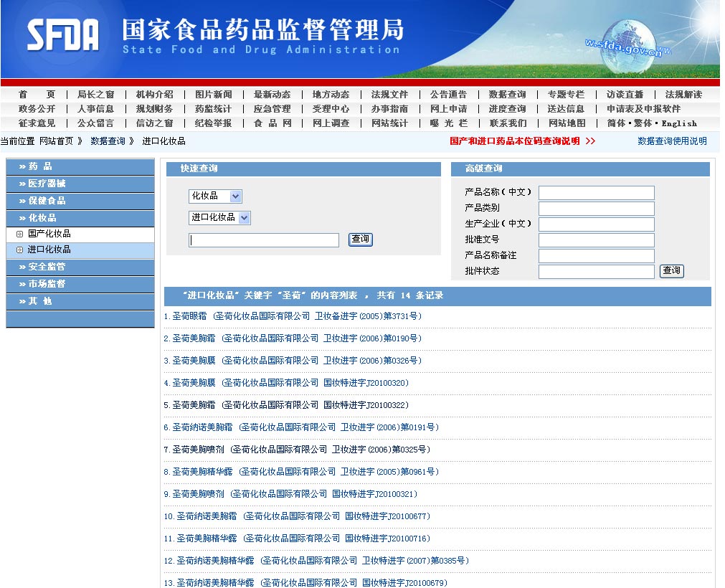Screen dimensions: 725x588
Task: Open 数据查询 in the navigation menu
Action: tap(507, 95)
